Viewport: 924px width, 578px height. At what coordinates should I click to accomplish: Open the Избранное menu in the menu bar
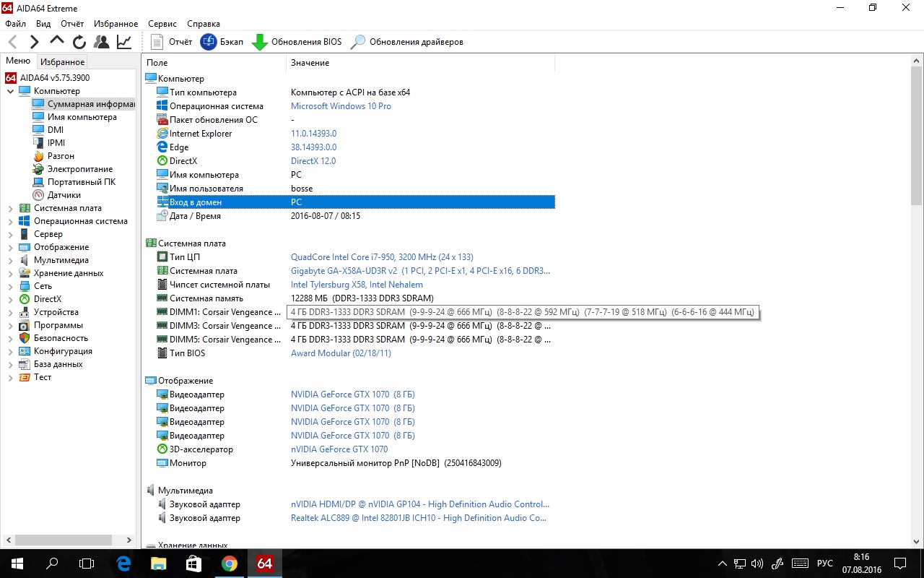point(115,24)
